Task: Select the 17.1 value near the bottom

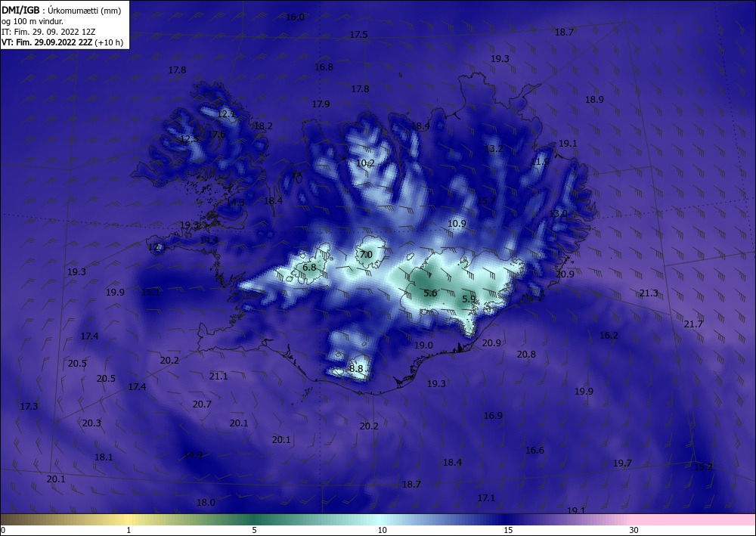Action: 486,498
